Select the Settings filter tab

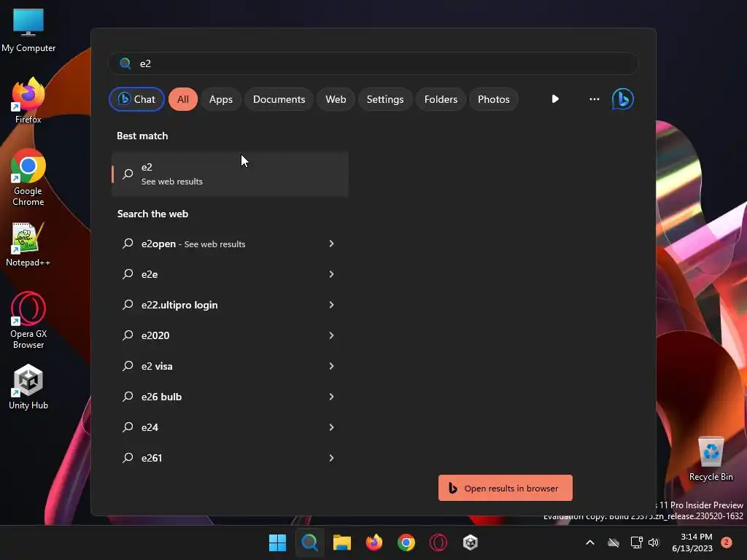[385, 99]
